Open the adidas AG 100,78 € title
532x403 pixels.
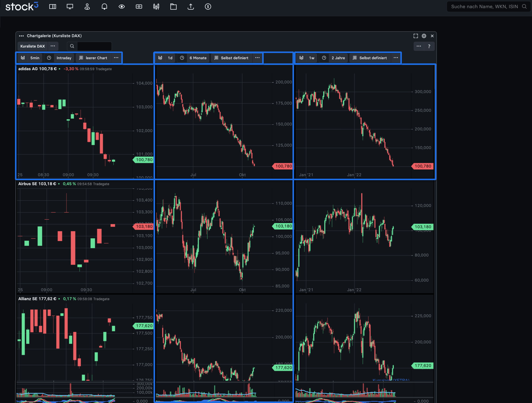(x=37, y=69)
